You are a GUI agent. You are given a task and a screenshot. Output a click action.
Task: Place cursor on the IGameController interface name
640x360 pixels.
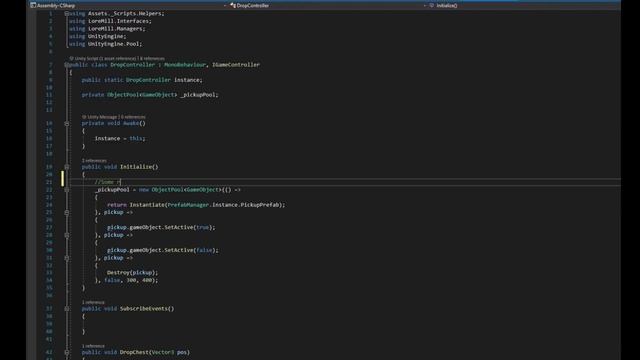(236, 64)
